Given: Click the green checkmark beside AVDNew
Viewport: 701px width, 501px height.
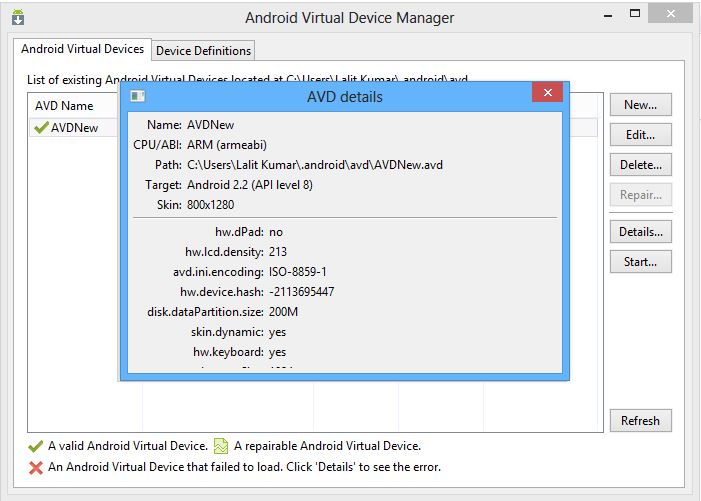Looking at the screenshot, I should [x=40, y=127].
